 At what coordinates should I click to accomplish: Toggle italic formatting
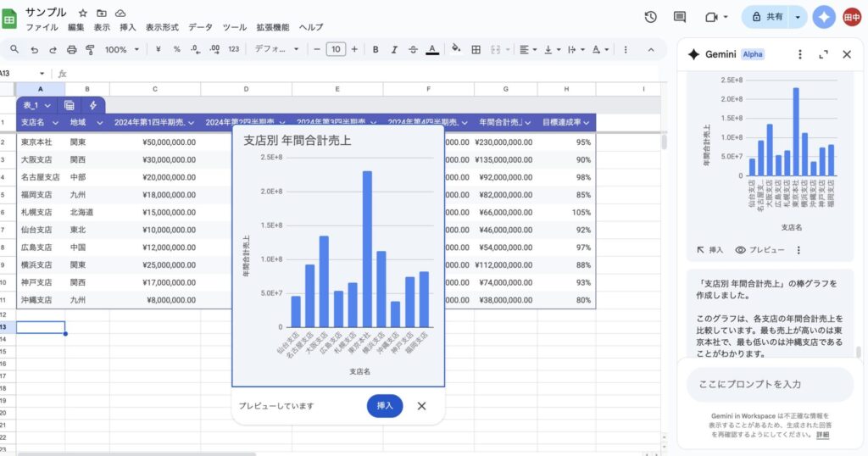coord(394,49)
